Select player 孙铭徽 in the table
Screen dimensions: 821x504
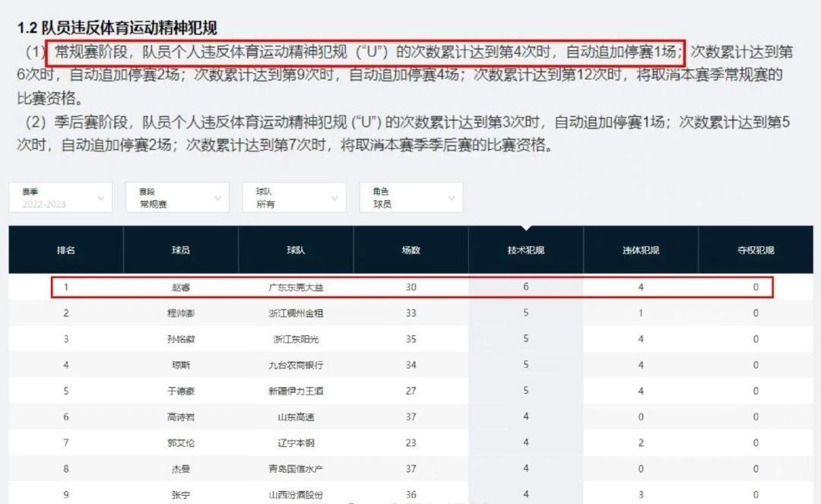(181, 339)
